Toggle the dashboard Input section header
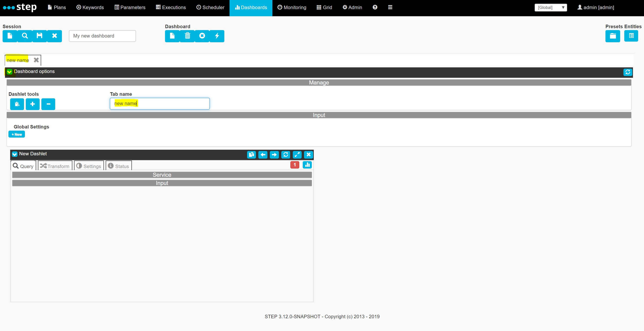 click(319, 115)
